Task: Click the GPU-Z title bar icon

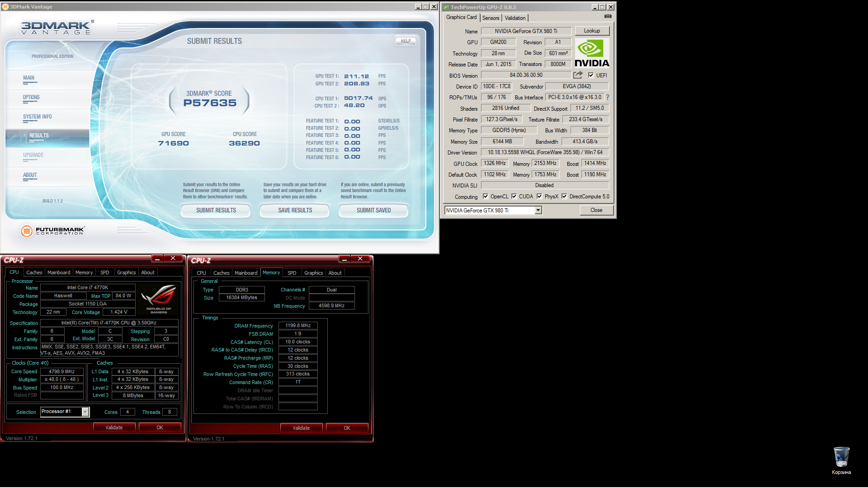Action: pyautogui.click(x=446, y=7)
